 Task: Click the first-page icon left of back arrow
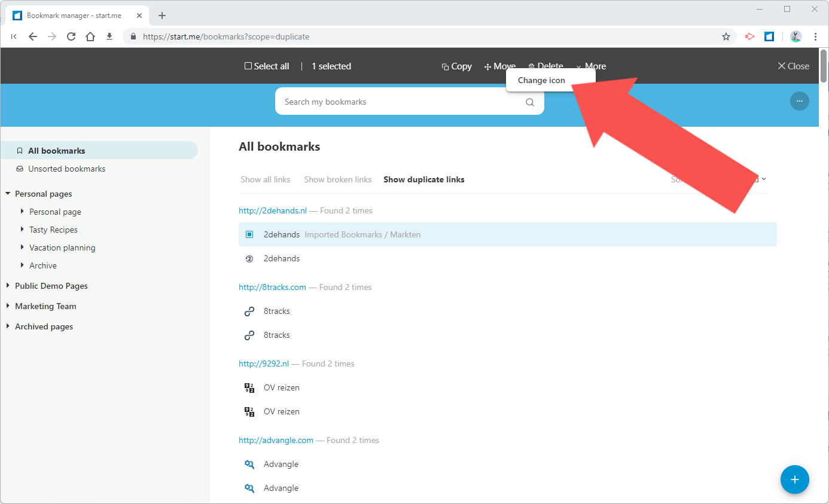point(14,36)
